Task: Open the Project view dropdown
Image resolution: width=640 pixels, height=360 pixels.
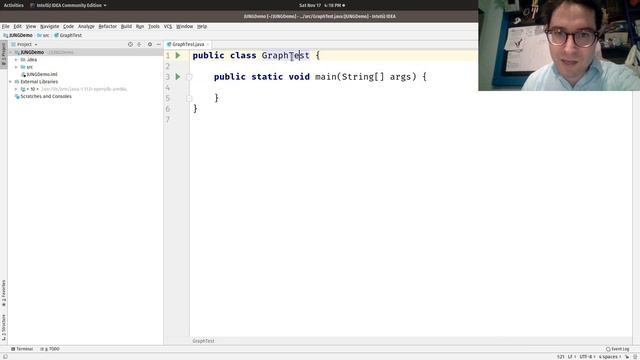Action: pos(25,44)
